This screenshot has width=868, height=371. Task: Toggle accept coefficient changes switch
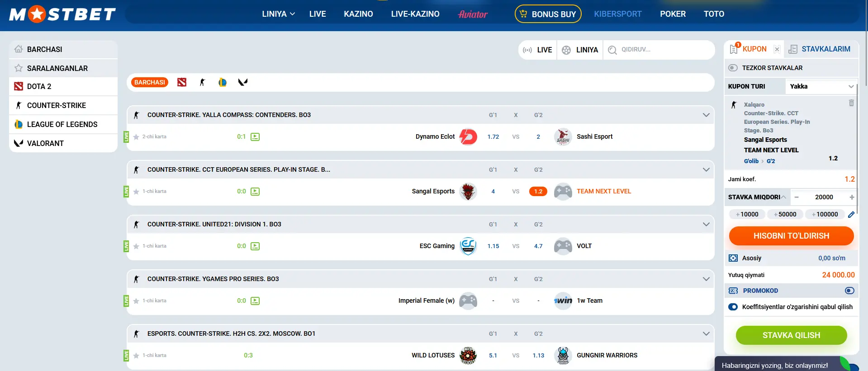(733, 307)
